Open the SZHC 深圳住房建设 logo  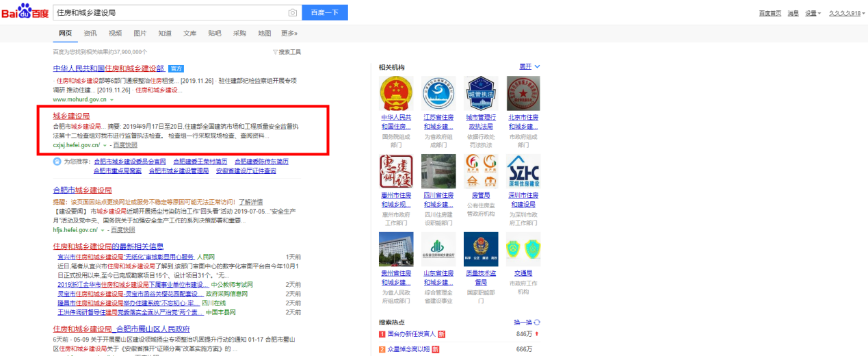click(523, 171)
